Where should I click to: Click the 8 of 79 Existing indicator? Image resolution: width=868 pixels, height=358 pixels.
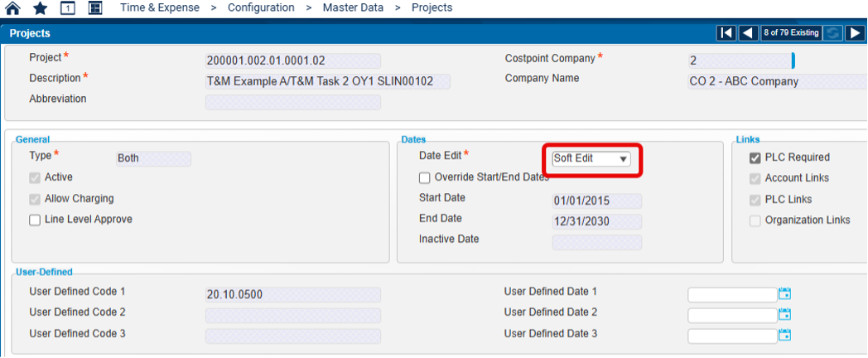click(790, 33)
